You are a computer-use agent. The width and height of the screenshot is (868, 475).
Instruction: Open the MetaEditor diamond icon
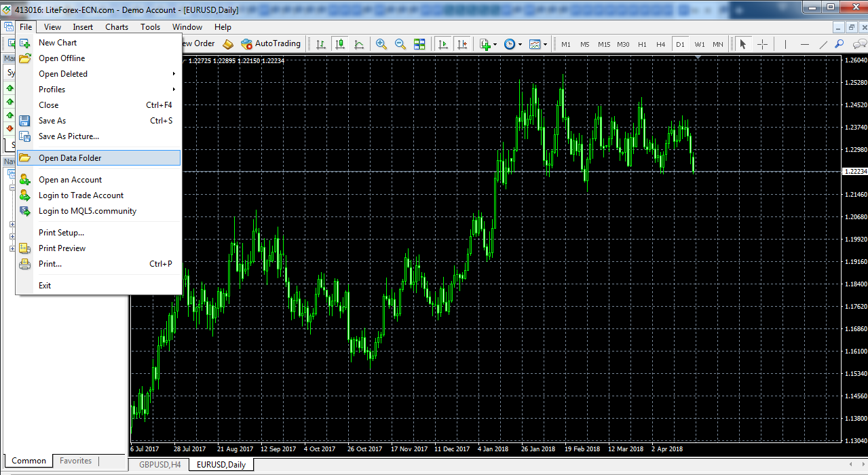click(x=228, y=43)
